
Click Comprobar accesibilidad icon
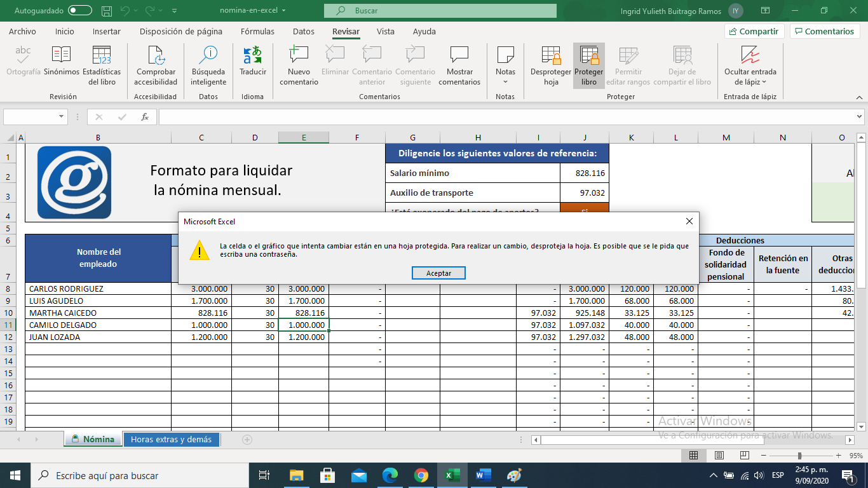pyautogui.click(x=156, y=56)
